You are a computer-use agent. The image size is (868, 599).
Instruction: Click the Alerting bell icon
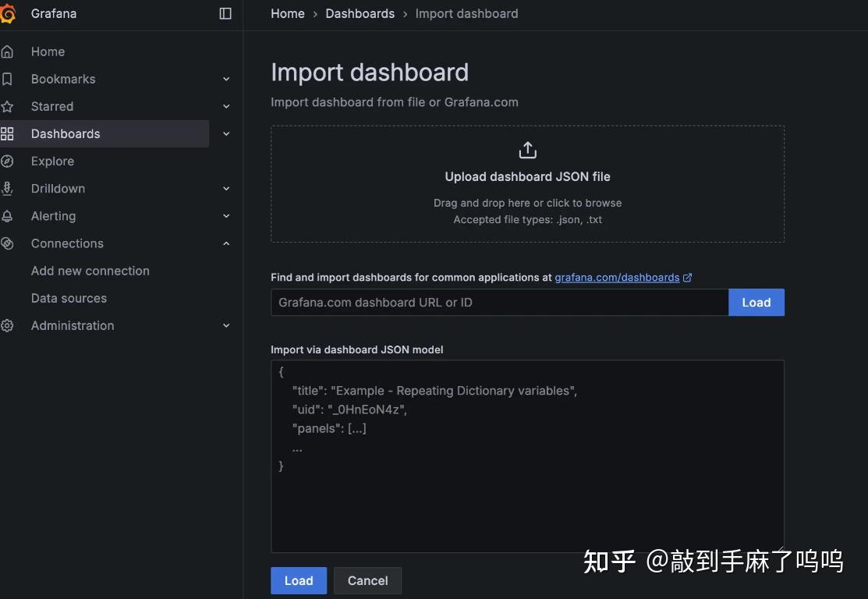point(7,216)
